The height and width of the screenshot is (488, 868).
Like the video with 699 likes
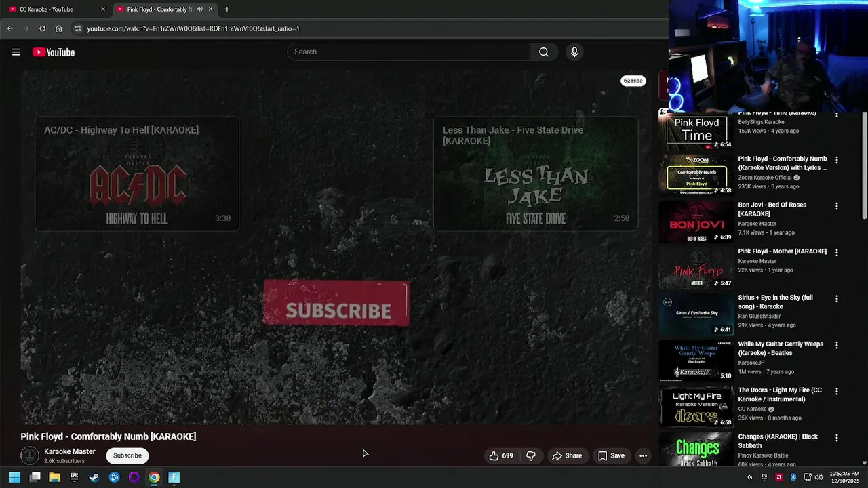tap(501, 455)
